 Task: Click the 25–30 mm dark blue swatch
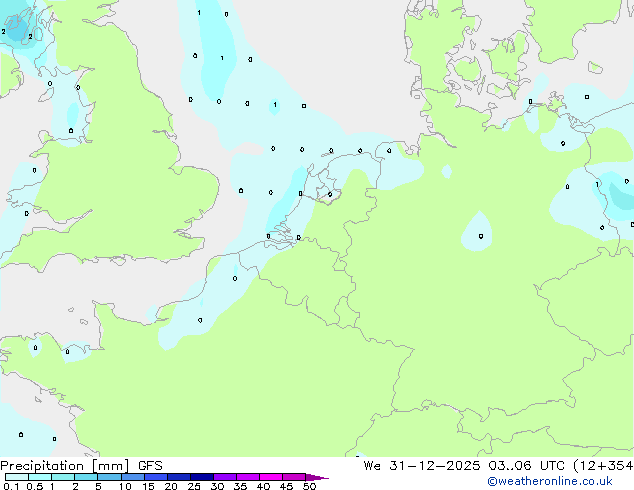point(202,477)
